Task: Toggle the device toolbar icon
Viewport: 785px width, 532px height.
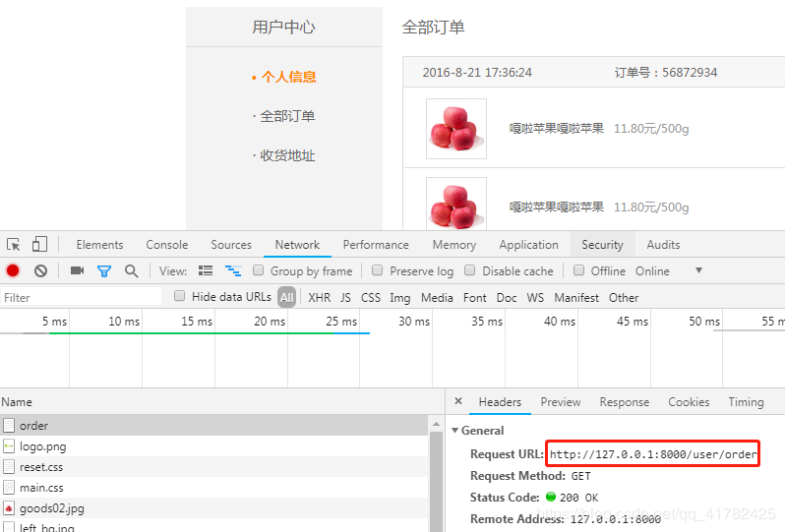Action: click(39, 244)
